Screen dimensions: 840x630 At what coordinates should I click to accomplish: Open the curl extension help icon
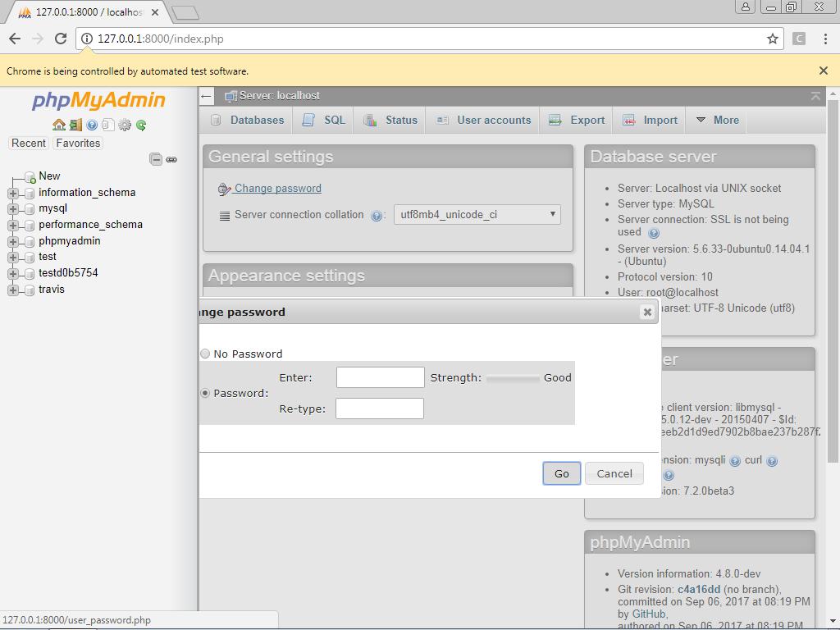tap(771, 461)
